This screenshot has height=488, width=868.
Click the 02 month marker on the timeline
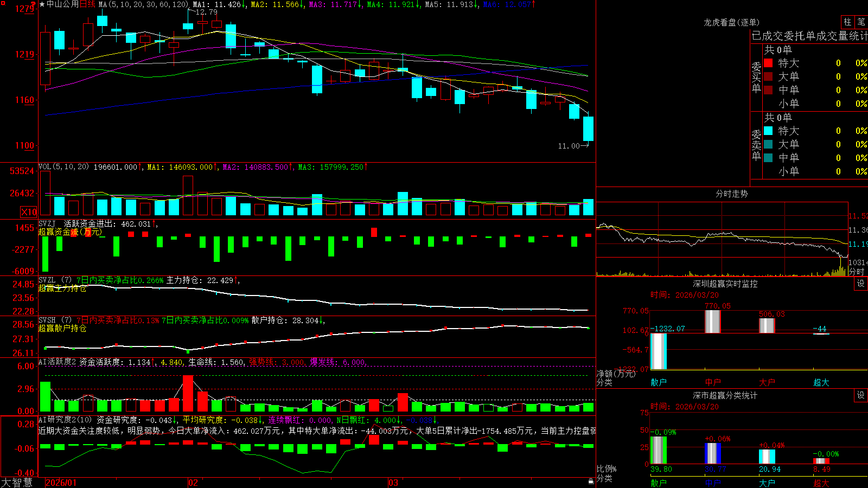pyautogui.click(x=193, y=483)
